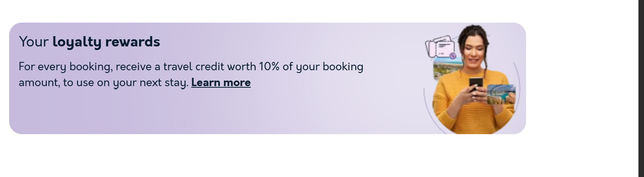Click the "10%" text in description

[x=269, y=66]
